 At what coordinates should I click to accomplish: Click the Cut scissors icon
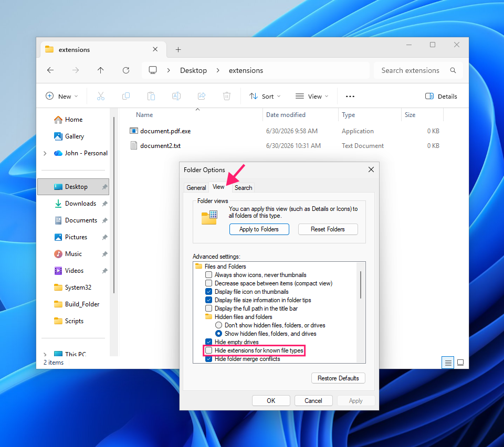101,96
